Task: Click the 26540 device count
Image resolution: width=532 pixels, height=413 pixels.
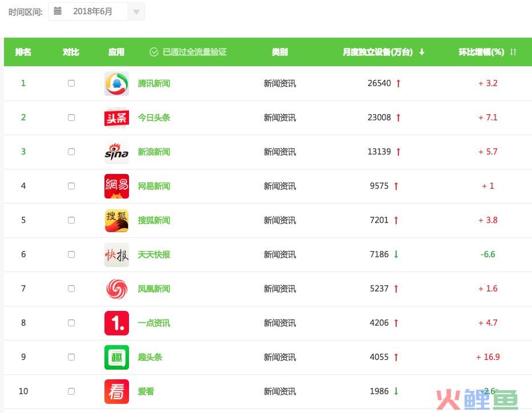Action: (380, 83)
